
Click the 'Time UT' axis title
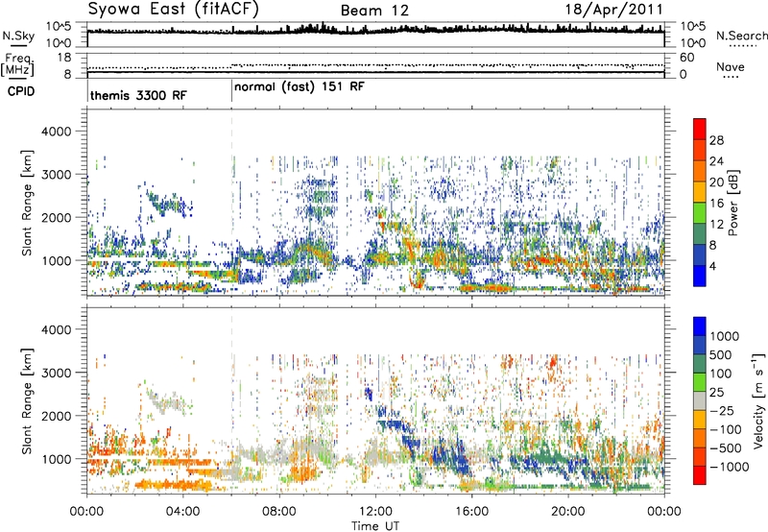click(x=375, y=526)
